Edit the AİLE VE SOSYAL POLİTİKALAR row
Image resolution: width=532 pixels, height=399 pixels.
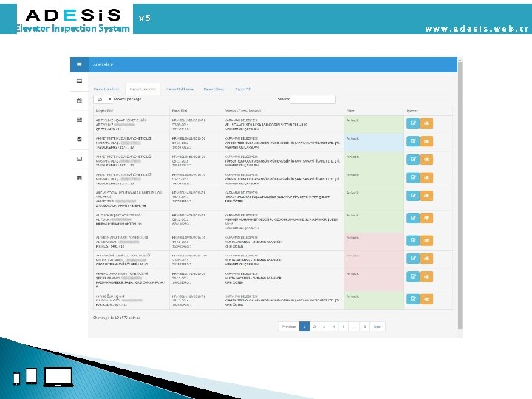coord(413,196)
